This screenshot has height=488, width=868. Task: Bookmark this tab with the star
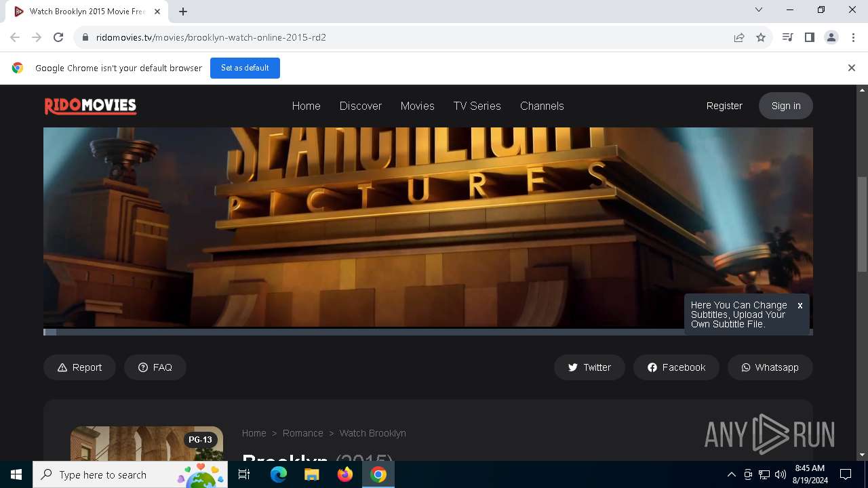click(x=761, y=37)
